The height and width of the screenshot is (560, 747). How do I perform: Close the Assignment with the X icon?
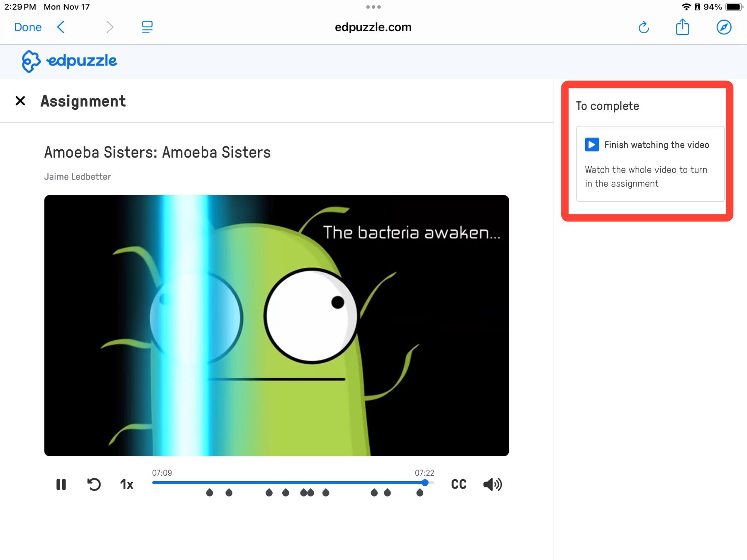pyautogui.click(x=20, y=101)
